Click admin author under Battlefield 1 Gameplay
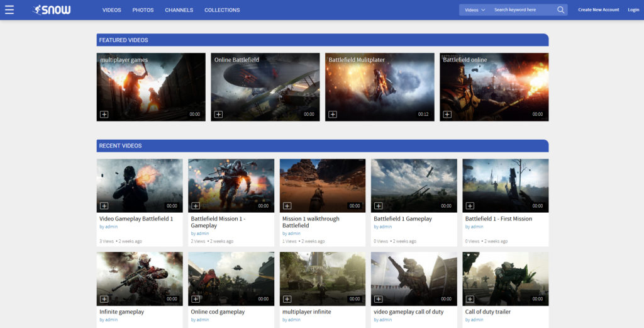Image resolution: width=644 pixels, height=328 pixels. pos(386,227)
